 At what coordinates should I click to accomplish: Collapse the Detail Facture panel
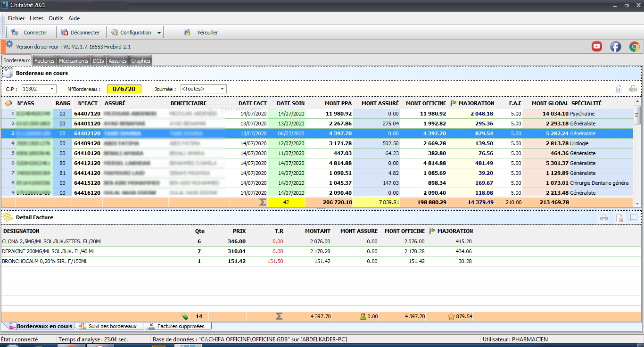point(634,218)
